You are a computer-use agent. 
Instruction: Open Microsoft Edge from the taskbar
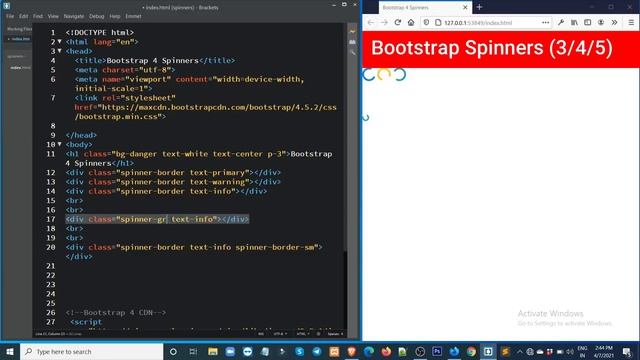tap(369, 351)
